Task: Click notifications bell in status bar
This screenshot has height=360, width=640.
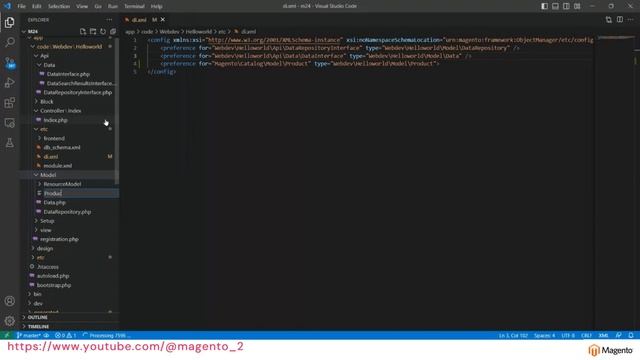Action: [631, 335]
